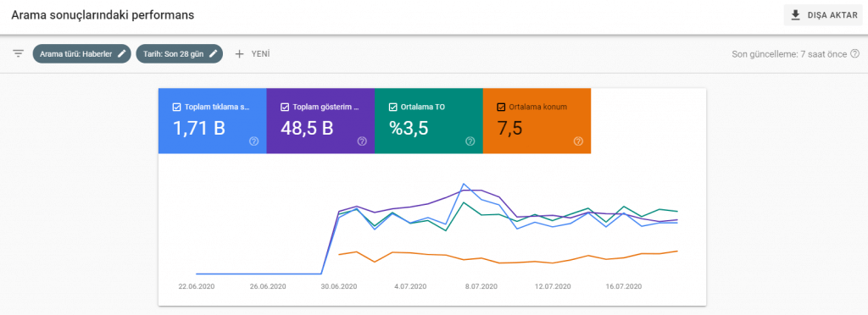
Task: Open help icon next to Son güncelleme
Action: pyautogui.click(x=855, y=53)
